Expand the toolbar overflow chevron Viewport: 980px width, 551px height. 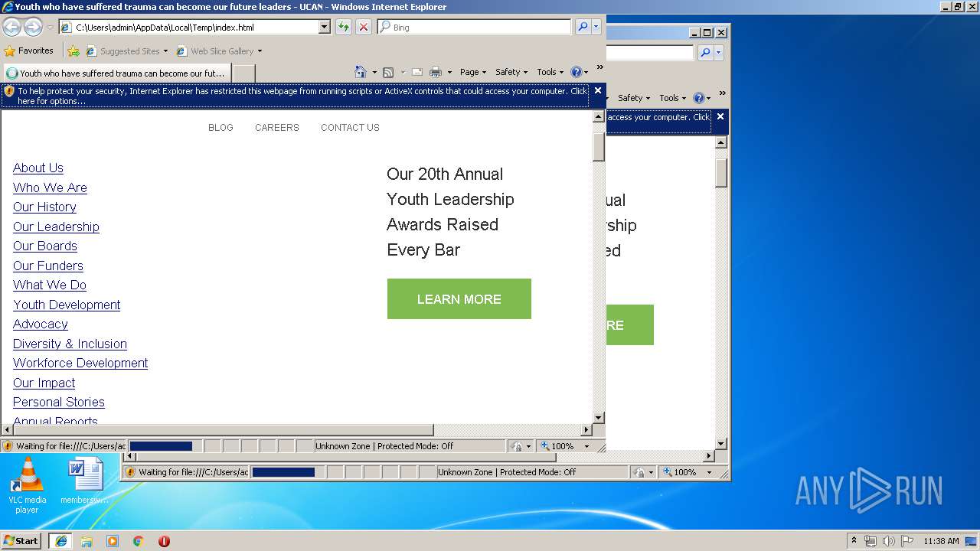(x=599, y=67)
